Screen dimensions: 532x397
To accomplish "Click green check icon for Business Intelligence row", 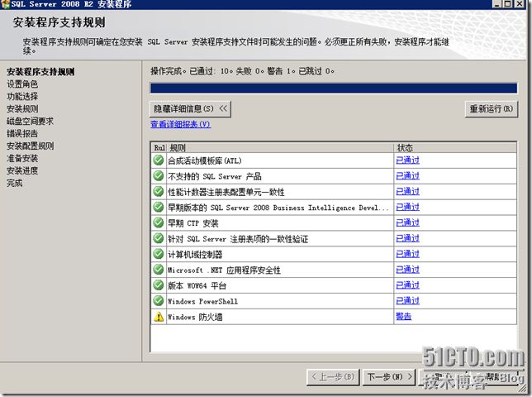I will [158, 207].
